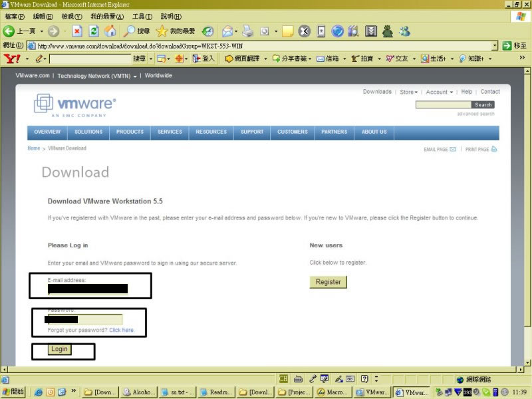Viewport: 532px width, 399px height.
Task: Click the EMAIL PAGE envelope link
Action: [440, 149]
